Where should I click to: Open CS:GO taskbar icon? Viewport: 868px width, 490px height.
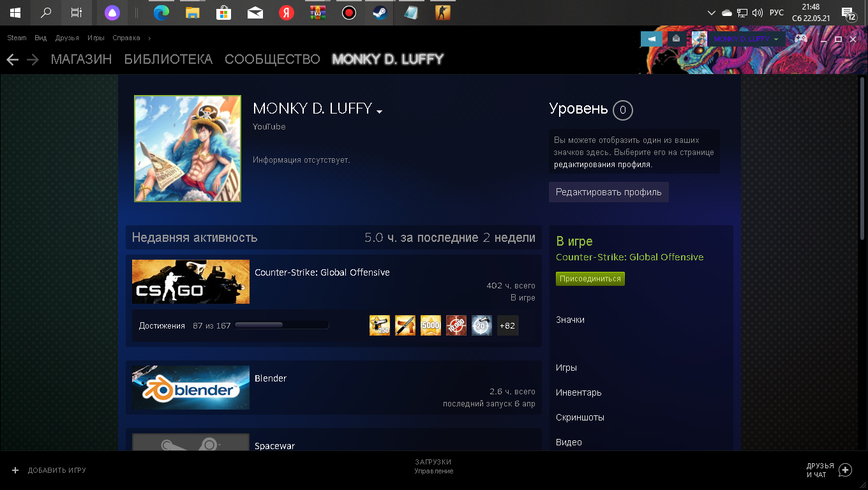[x=442, y=13]
